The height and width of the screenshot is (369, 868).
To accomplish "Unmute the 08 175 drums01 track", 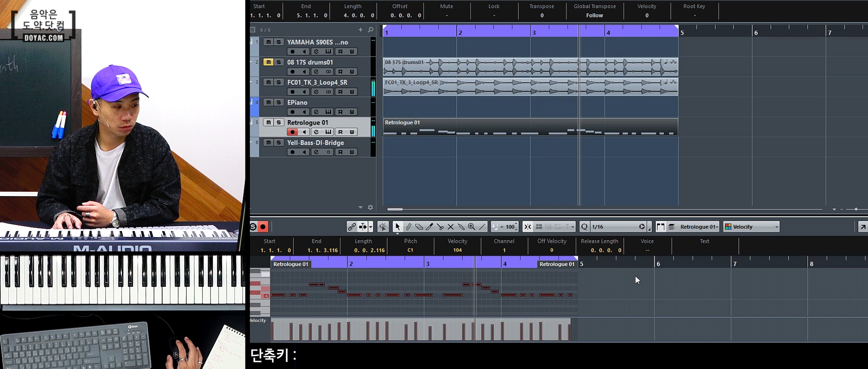I will 268,62.
